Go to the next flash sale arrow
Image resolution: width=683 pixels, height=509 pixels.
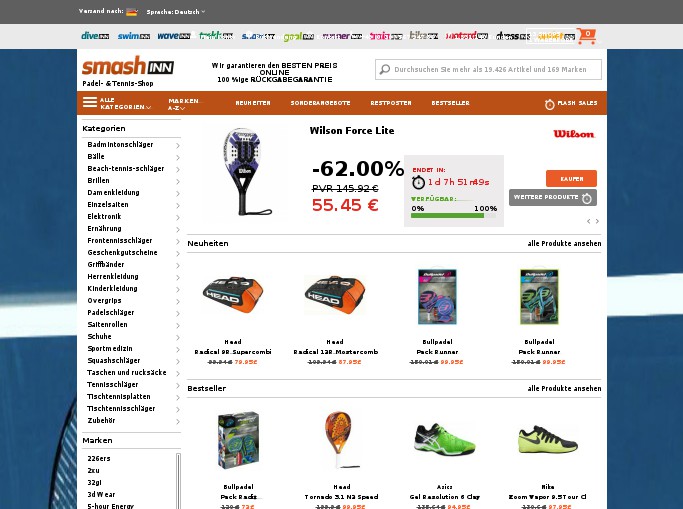tap(597, 221)
